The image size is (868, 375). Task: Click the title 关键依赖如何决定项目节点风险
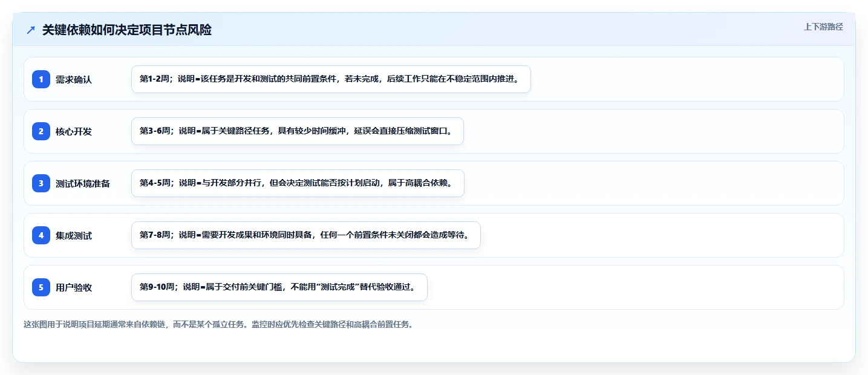pos(127,30)
